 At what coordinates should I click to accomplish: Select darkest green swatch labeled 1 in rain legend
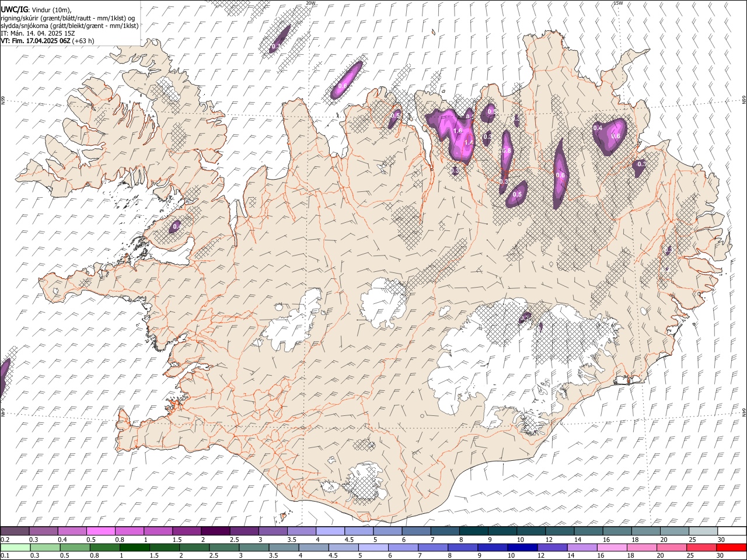[x=135, y=547]
